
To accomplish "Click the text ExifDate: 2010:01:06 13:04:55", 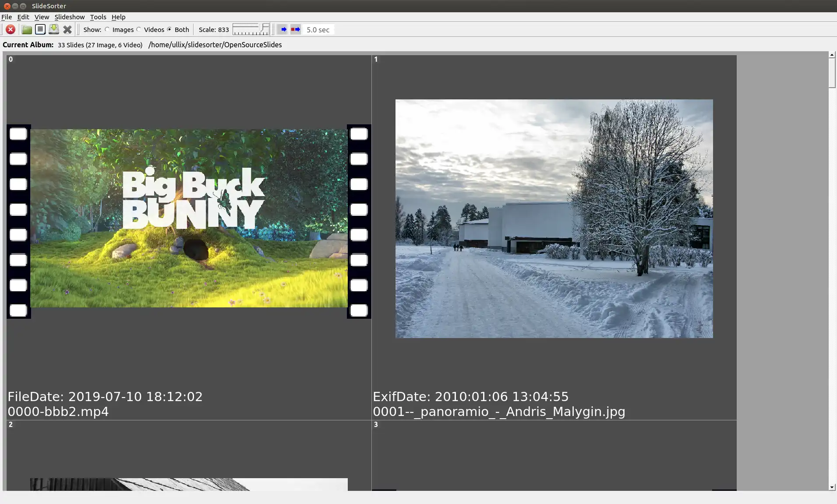I will coord(470,397).
